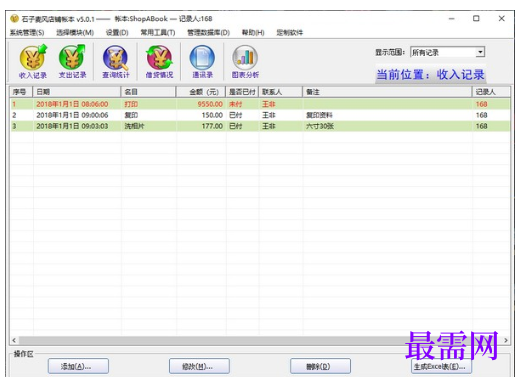The width and height of the screenshot is (517, 377).
Task: Open the 定制软件 menu
Action: click(x=290, y=32)
